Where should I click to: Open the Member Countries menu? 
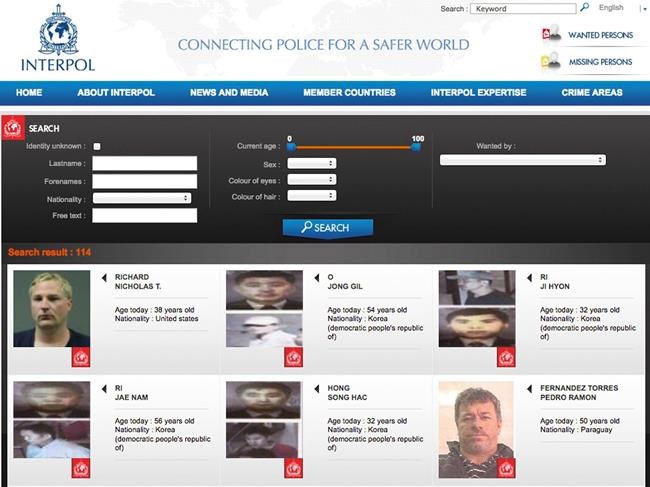(349, 93)
